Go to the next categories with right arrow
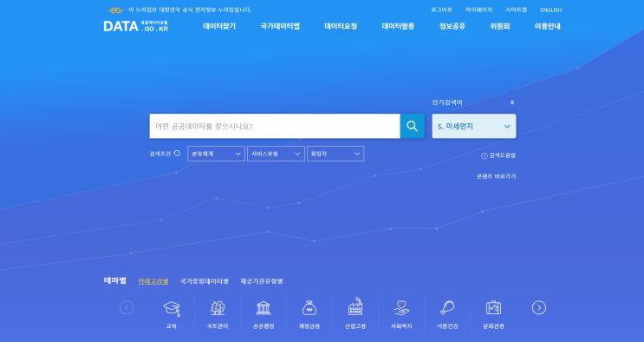This screenshot has height=342, width=644. pos(539,307)
